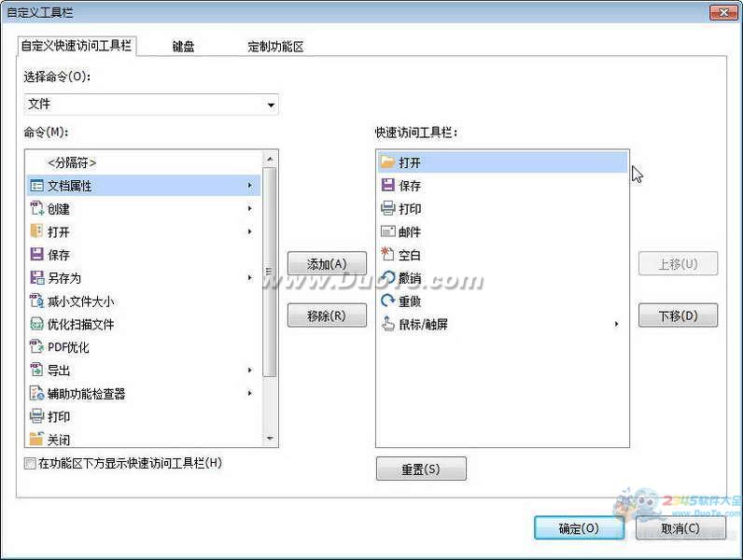Select the 邮件 row in quick access list
Viewport: 743px width, 560px height.
[502, 231]
